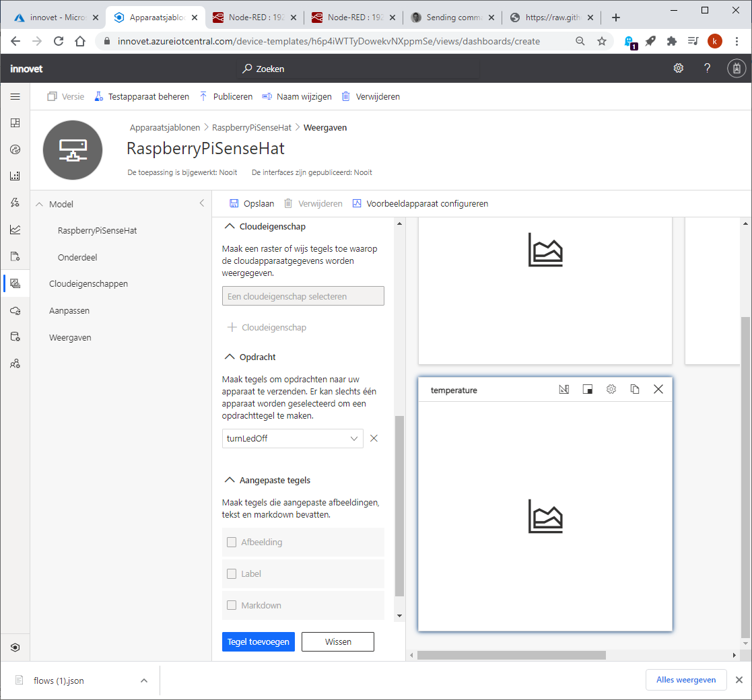Open a new browser tab
The height and width of the screenshot is (700, 752).
point(616,17)
